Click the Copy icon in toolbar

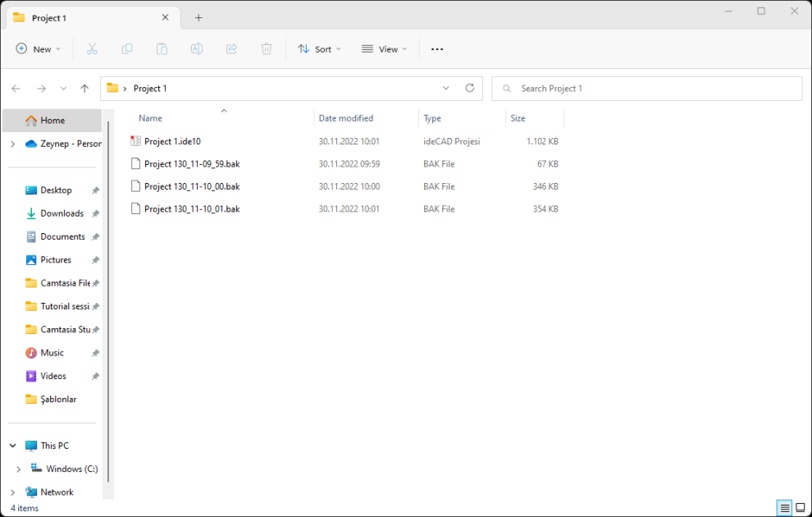click(x=127, y=49)
